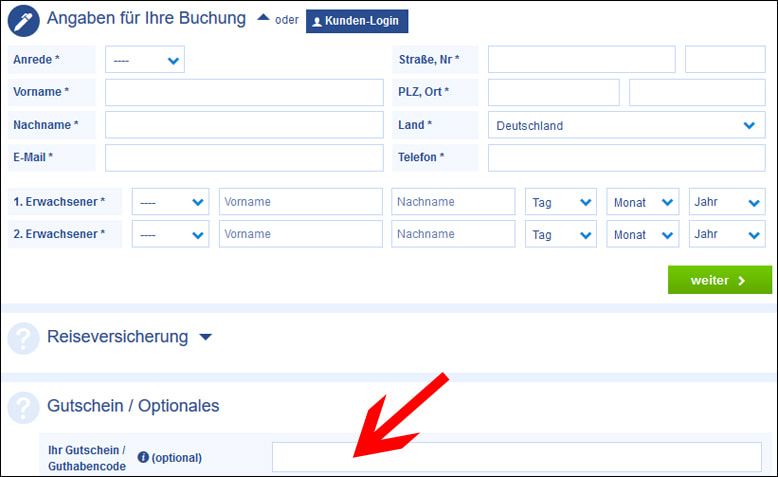The height and width of the screenshot is (477, 778).
Task: Click into the E-Mail field
Action: (x=244, y=158)
